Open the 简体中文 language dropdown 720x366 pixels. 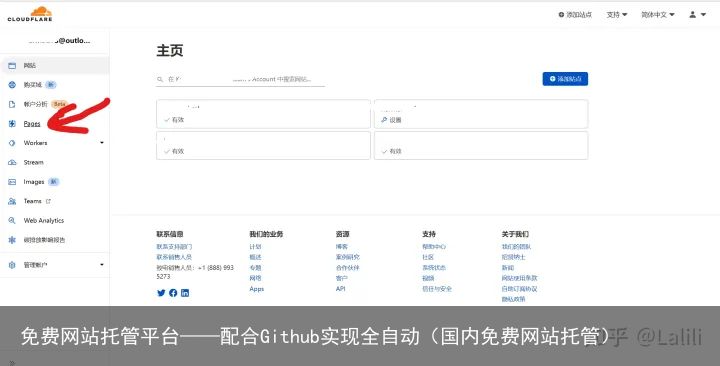click(x=658, y=15)
